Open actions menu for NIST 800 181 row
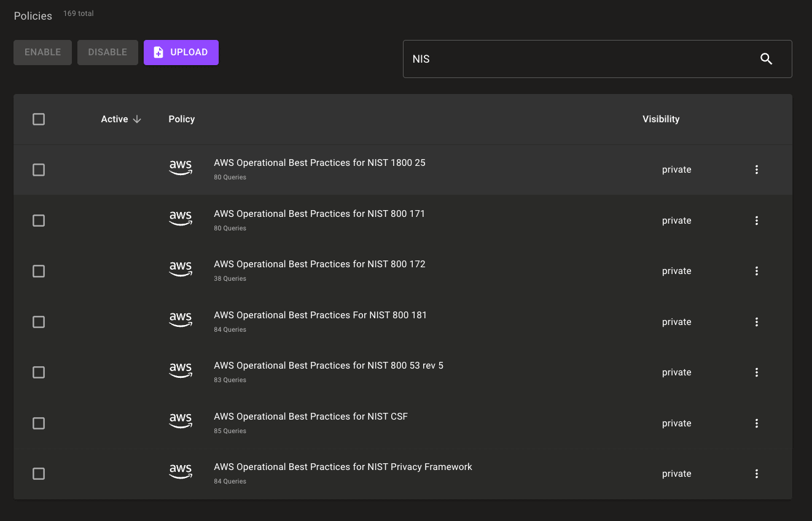The image size is (812, 521). pyautogui.click(x=756, y=322)
